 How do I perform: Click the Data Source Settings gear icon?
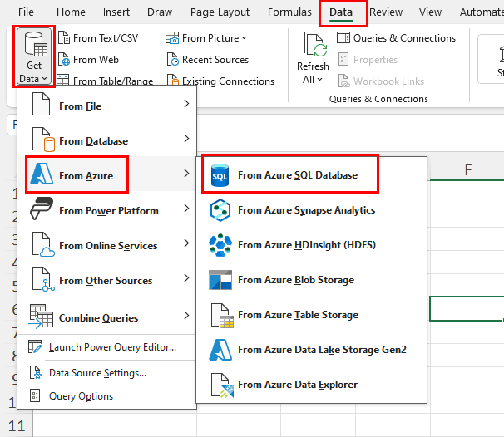36,372
